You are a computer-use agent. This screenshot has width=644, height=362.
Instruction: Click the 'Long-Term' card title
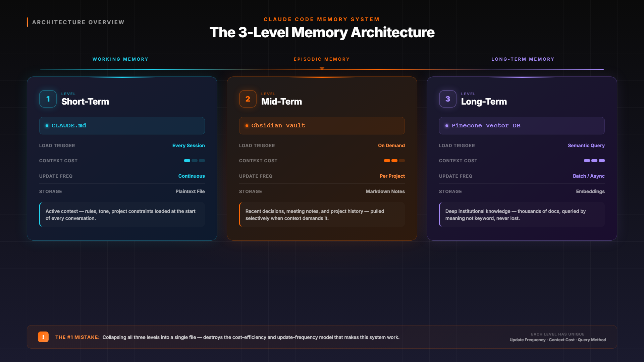click(484, 102)
